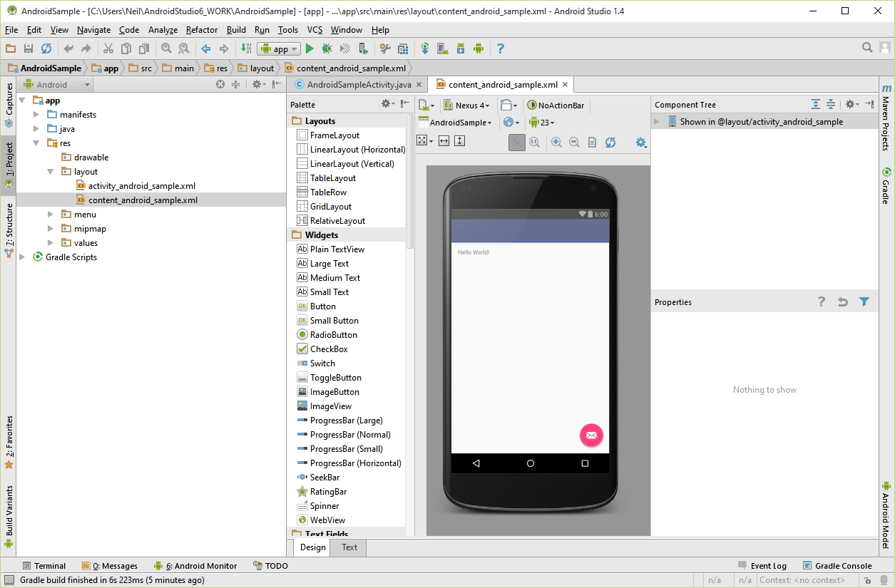Screen dimensions: 895x588
Task: Open the Nexus 4 device dropdown
Action: point(467,105)
